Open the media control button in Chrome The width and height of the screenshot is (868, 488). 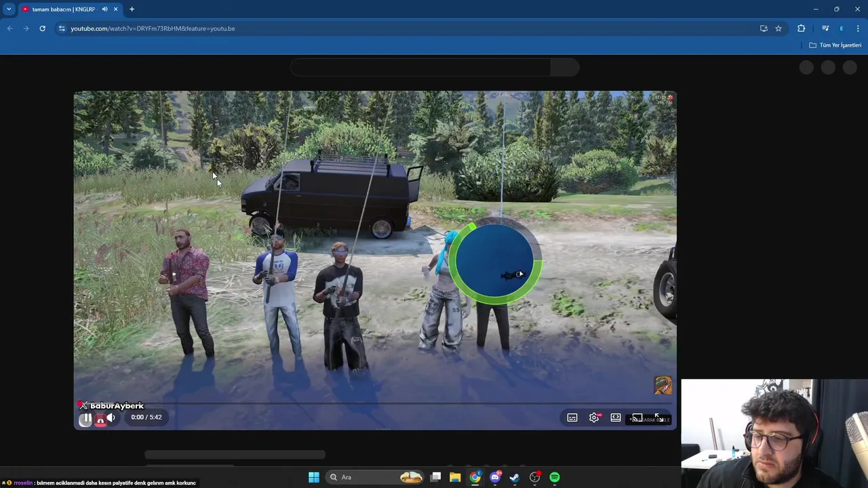point(825,28)
